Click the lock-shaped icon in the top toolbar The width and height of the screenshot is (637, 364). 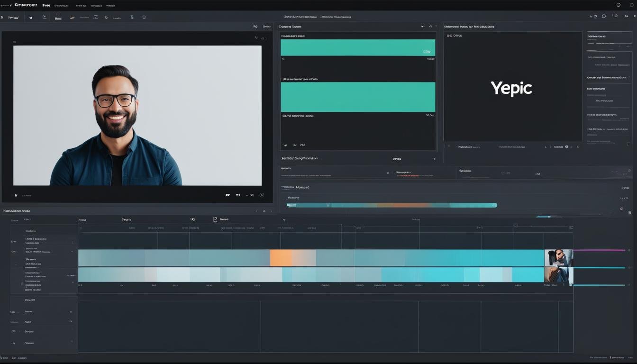[132, 17]
